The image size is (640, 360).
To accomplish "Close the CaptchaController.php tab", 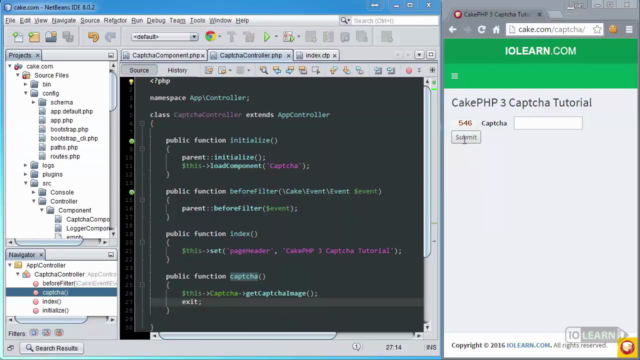I will (289, 56).
